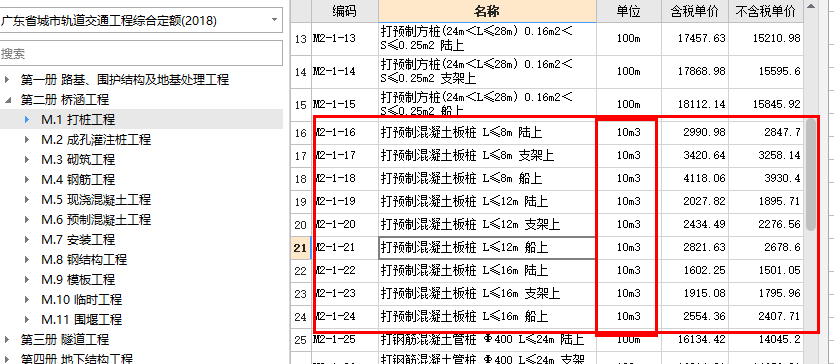Screen dimensions: 834x364
Task: Expand the M.5 现浇混凝土工程 arrow
Action: pos(27,200)
